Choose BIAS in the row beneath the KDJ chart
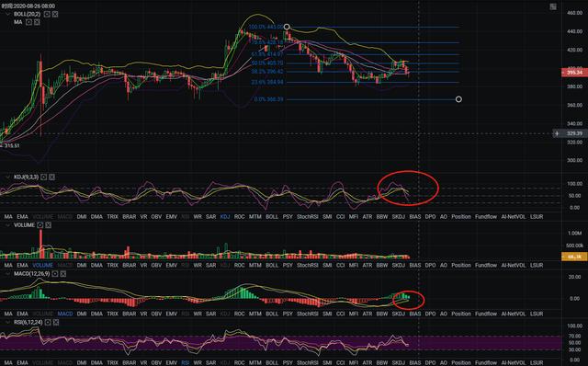 click(x=414, y=217)
